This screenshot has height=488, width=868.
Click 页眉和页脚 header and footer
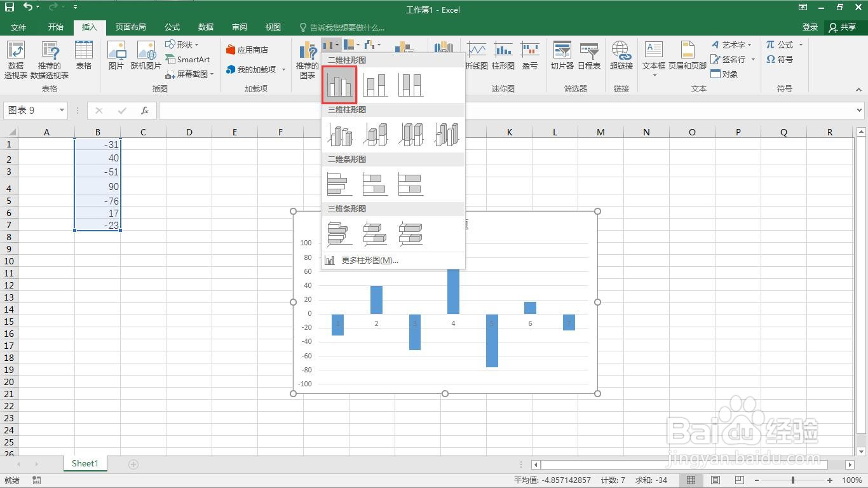point(688,55)
